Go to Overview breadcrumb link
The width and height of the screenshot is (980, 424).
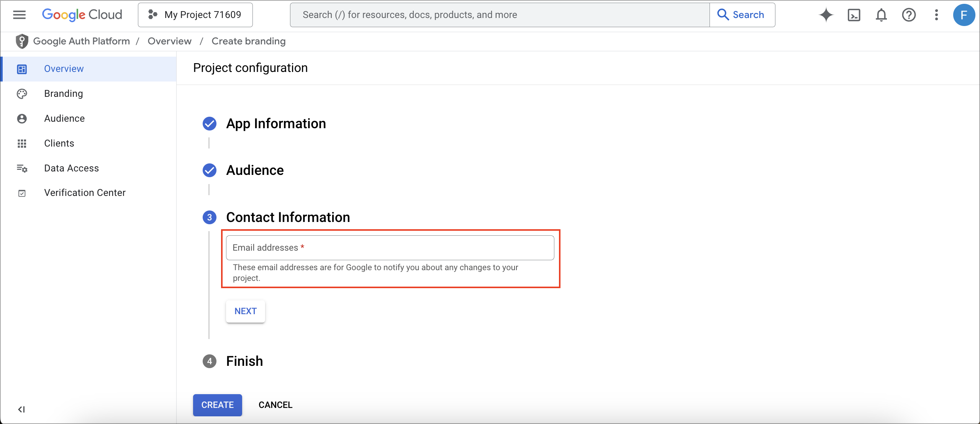169,41
